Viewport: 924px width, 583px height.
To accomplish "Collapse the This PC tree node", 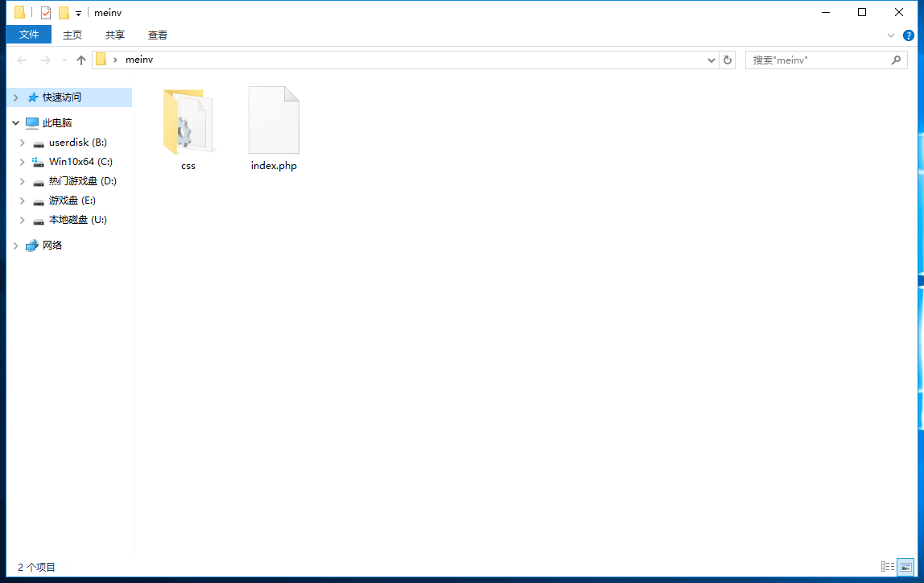I will (x=15, y=123).
